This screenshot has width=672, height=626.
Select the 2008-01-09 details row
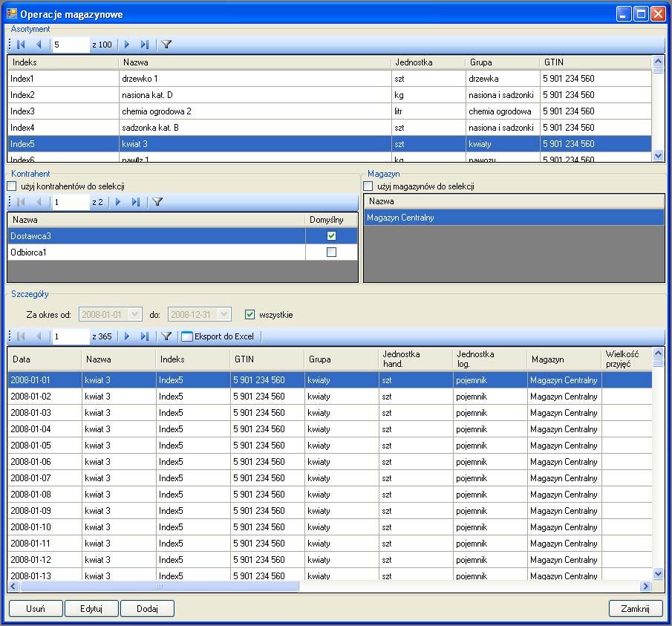(329, 510)
